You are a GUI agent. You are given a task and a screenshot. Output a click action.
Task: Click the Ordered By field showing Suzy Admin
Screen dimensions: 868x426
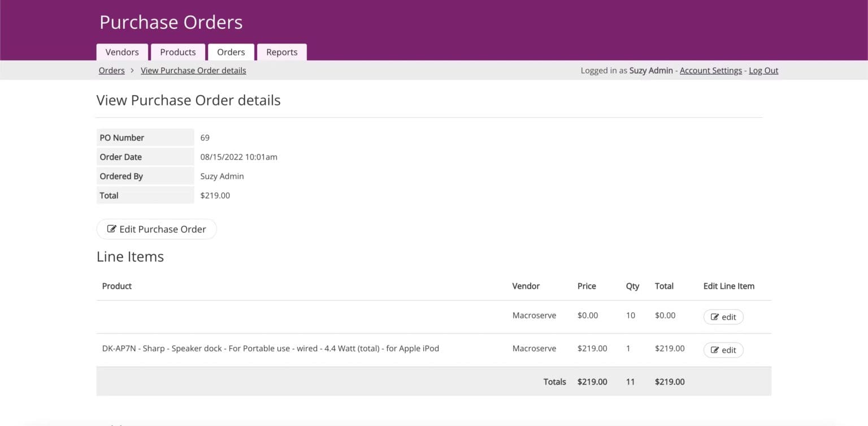point(222,176)
